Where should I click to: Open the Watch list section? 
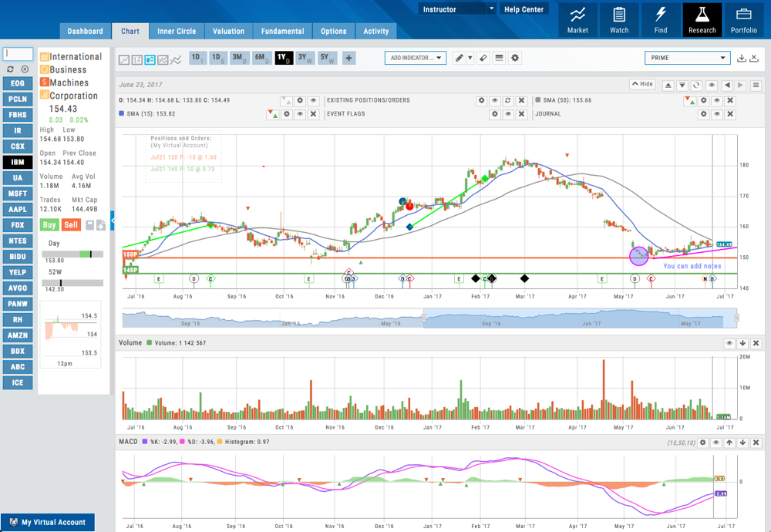pyautogui.click(x=619, y=20)
